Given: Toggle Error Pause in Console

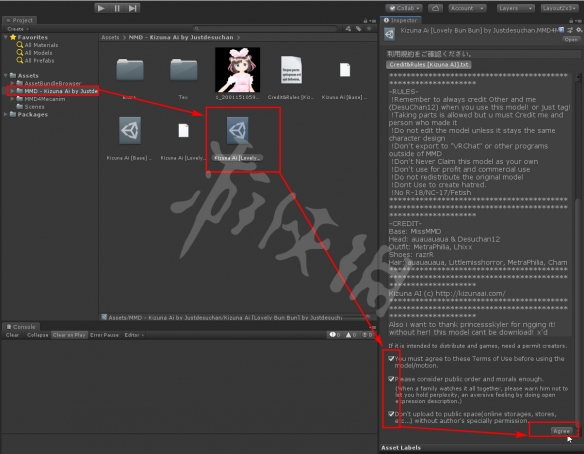Looking at the screenshot, I should pos(104,335).
